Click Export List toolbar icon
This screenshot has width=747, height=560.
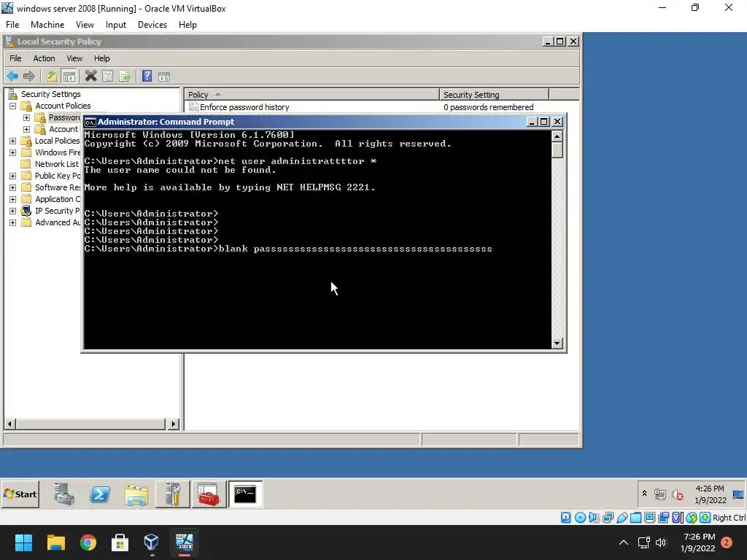(x=125, y=76)
